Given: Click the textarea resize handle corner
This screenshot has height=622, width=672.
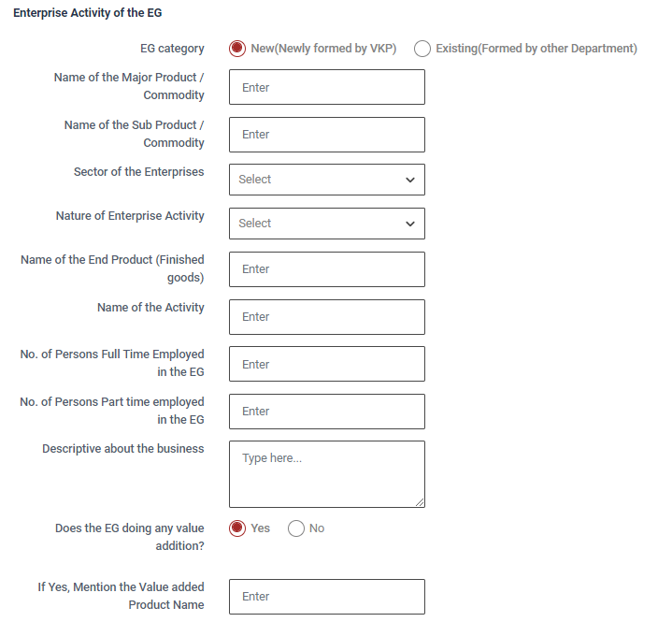Looking at the screenshot, I should [420, 502].
